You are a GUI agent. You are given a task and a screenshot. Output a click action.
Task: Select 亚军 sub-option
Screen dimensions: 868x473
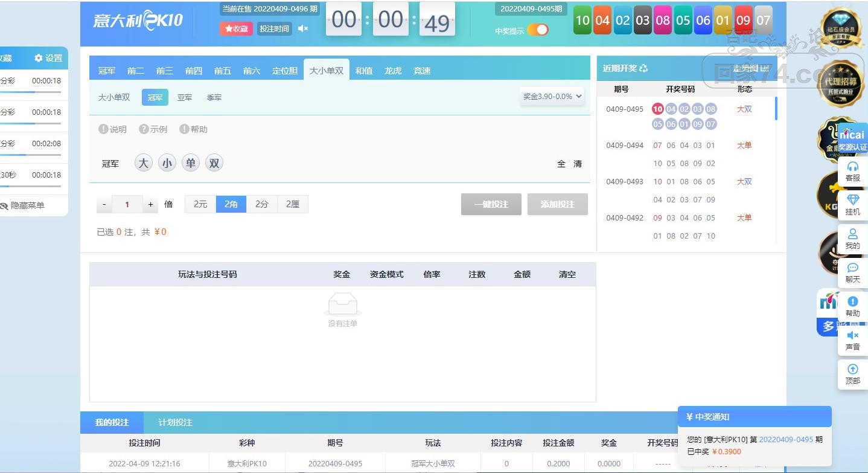[185, 97]
